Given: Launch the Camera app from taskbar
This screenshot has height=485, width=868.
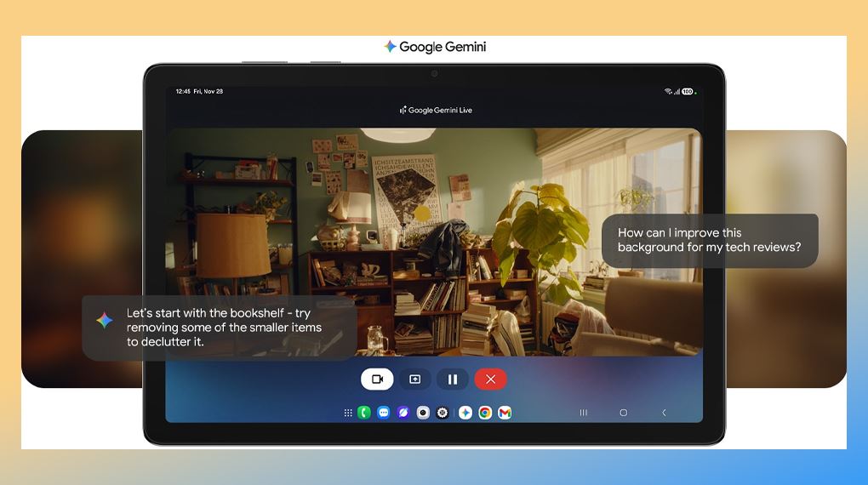Looking at the screenshot, I should tap(423, 413).
